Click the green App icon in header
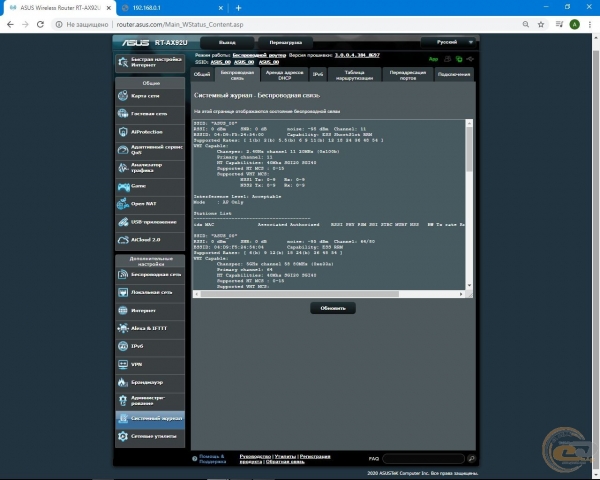The image size is (600, 480). pyautogui.click(x=433, y=59)
